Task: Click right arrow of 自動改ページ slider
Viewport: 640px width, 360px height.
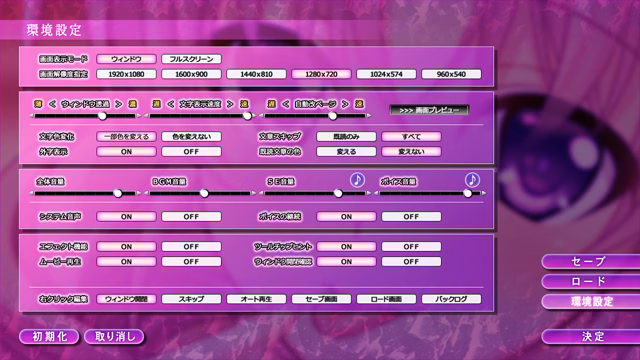Action: coord(369,116)
